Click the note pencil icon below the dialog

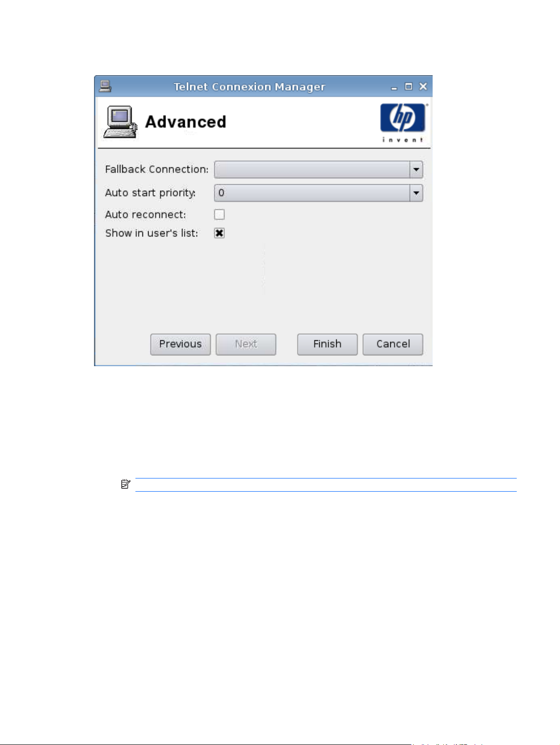point(126,484)
